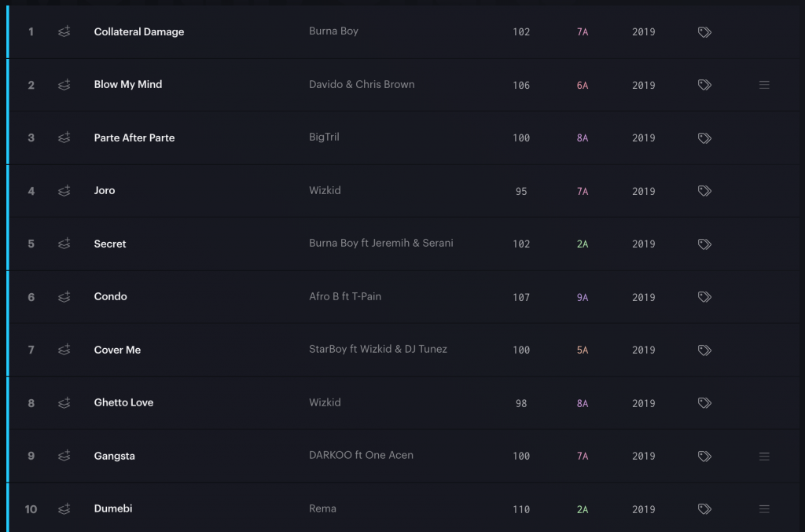Select the artist name BigTril
The image size is (805, 532).
[x=324, y=137]
